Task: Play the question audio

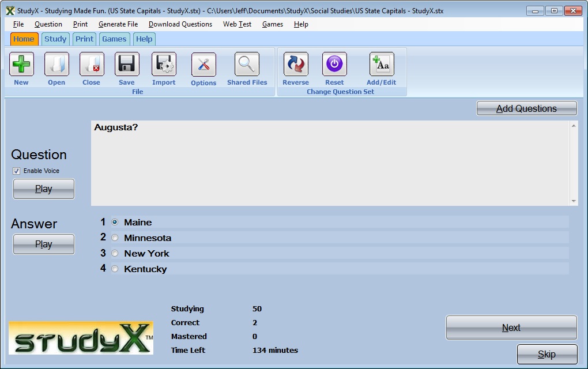Action: (x=43, y=189)
